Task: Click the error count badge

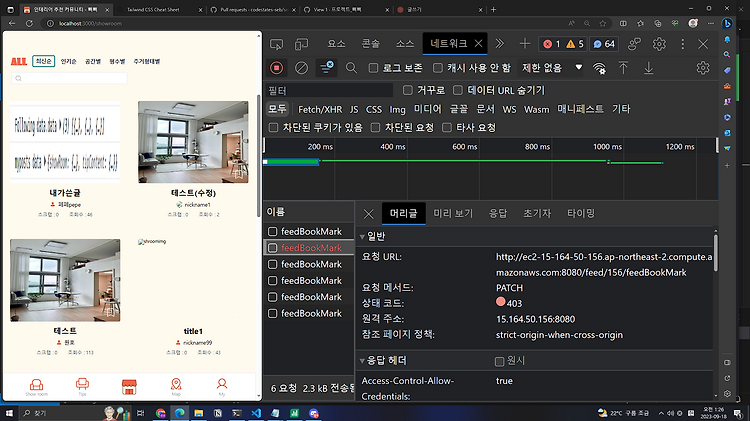Action: tap(551, 44)
